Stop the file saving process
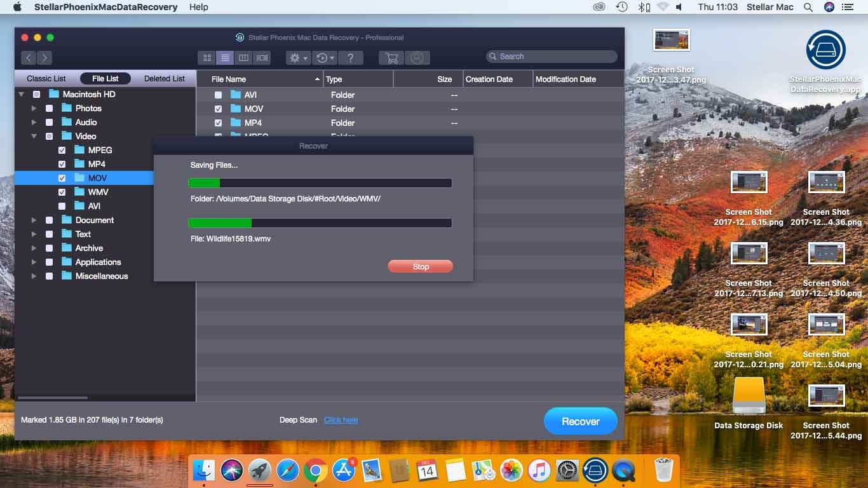868x488 pixels. (x=421, y=267)
